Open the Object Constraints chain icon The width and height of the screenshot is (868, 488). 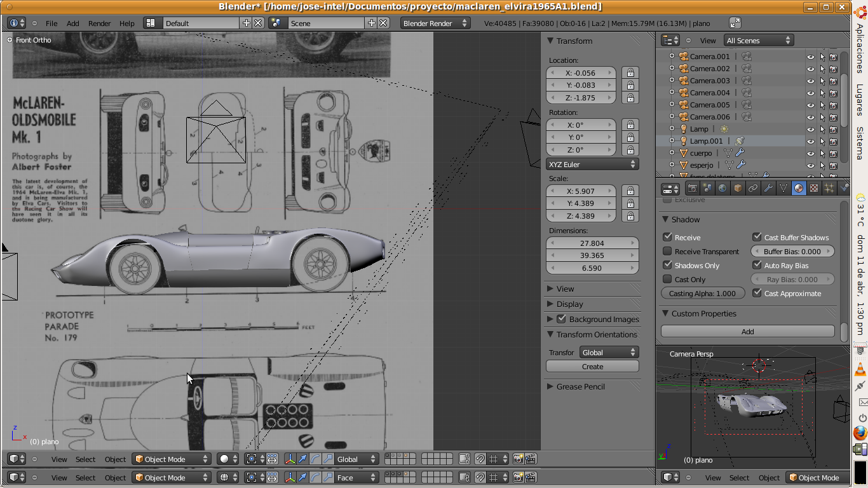753,188
